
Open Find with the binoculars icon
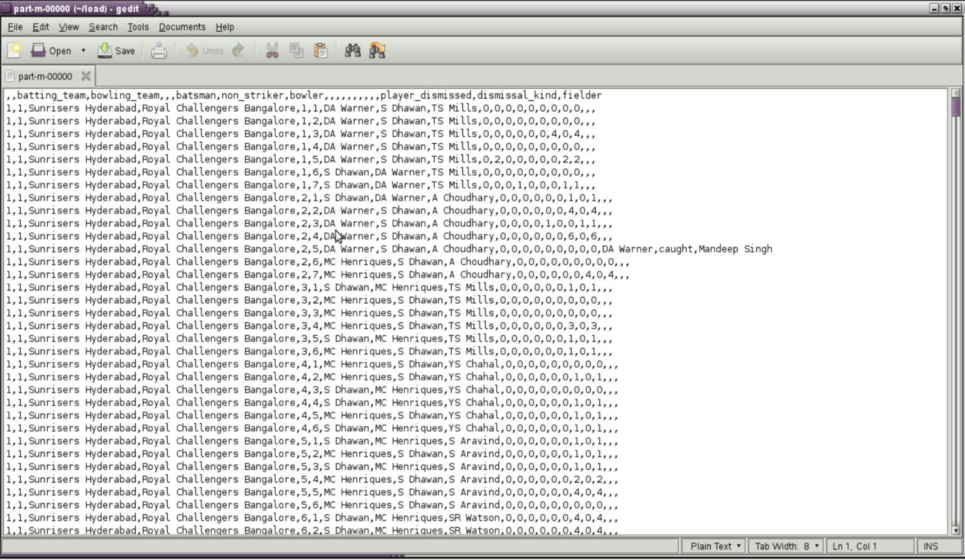click(353, 50)
